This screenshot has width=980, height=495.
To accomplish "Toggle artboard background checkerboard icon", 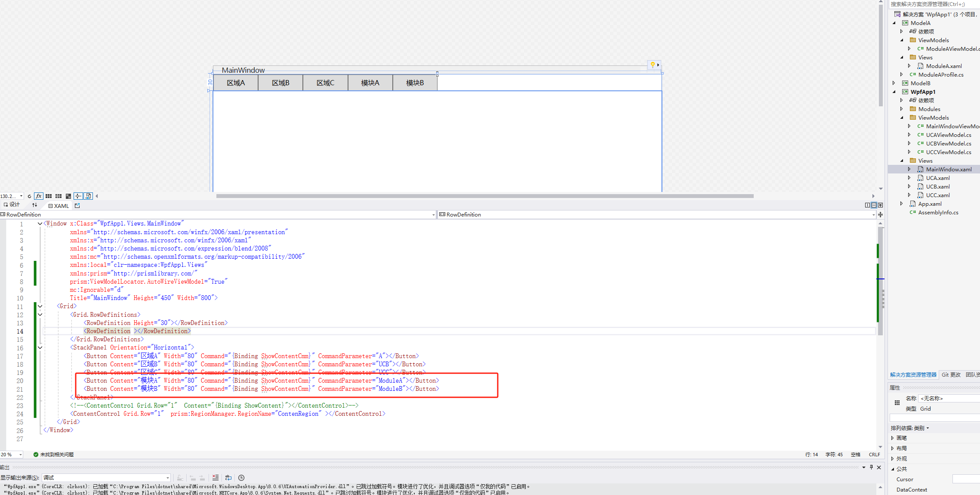I will [x=68, y=196].
